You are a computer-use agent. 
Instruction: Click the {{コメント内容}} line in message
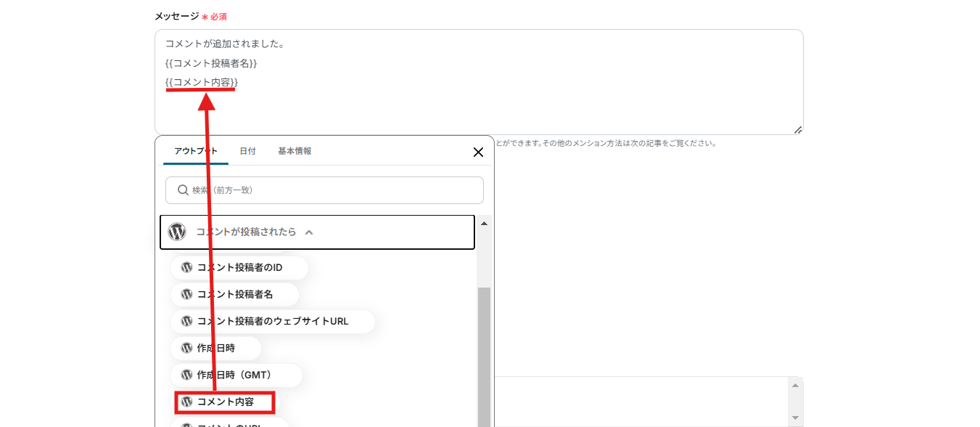tap(202, 82)
